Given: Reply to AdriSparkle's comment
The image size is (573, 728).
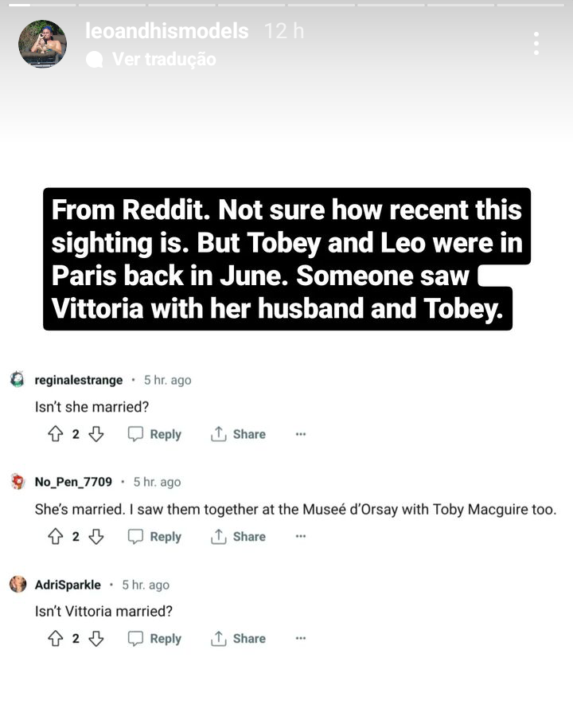Looking at the screenshot, I should [x=155, y=638].
